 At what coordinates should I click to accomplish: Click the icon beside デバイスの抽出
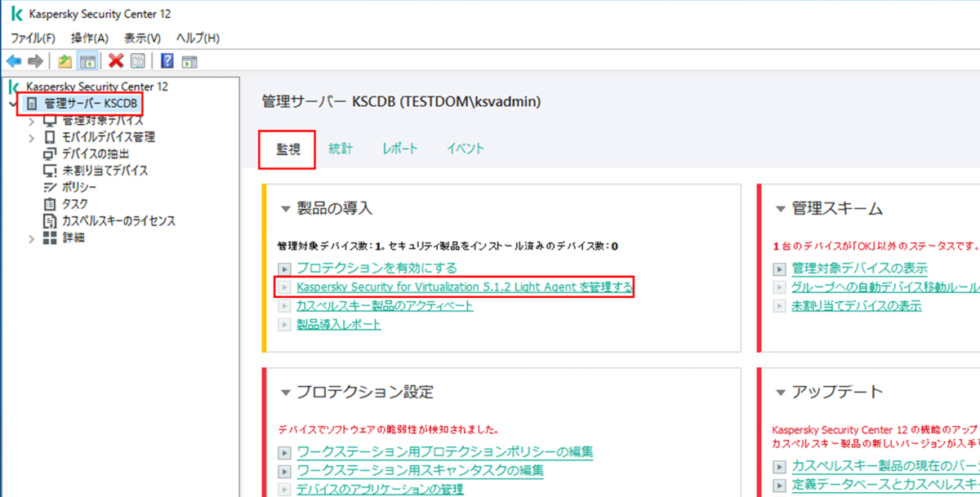pos(50,154)
